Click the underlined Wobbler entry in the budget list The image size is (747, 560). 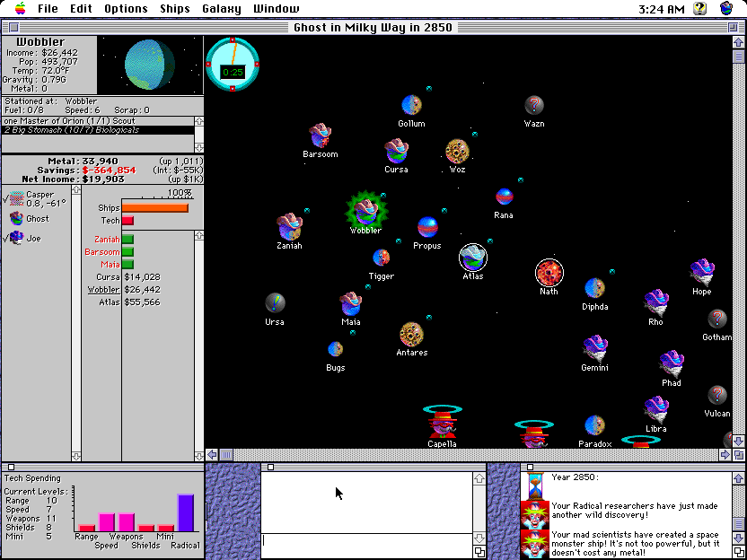click(103, 290)
